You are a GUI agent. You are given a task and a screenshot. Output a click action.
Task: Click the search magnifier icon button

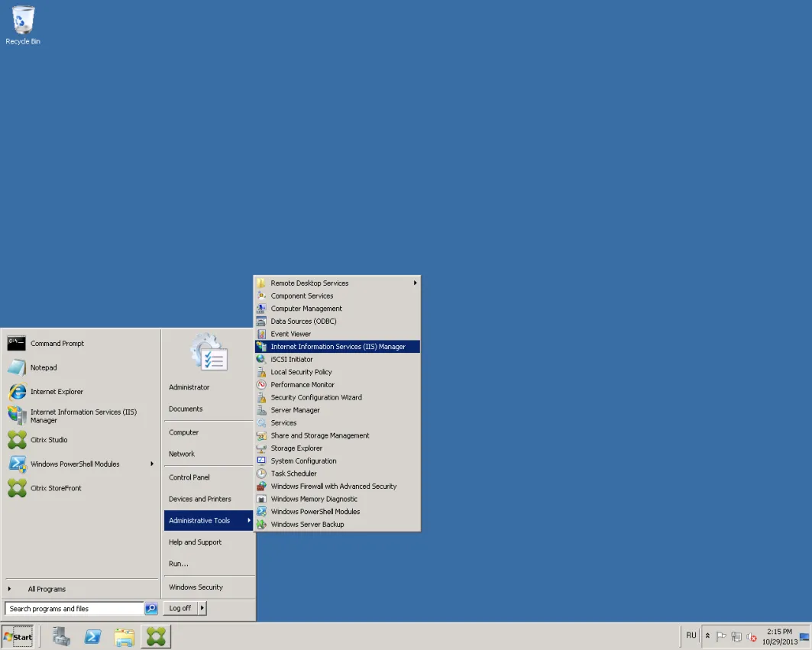tap(151, 608)
